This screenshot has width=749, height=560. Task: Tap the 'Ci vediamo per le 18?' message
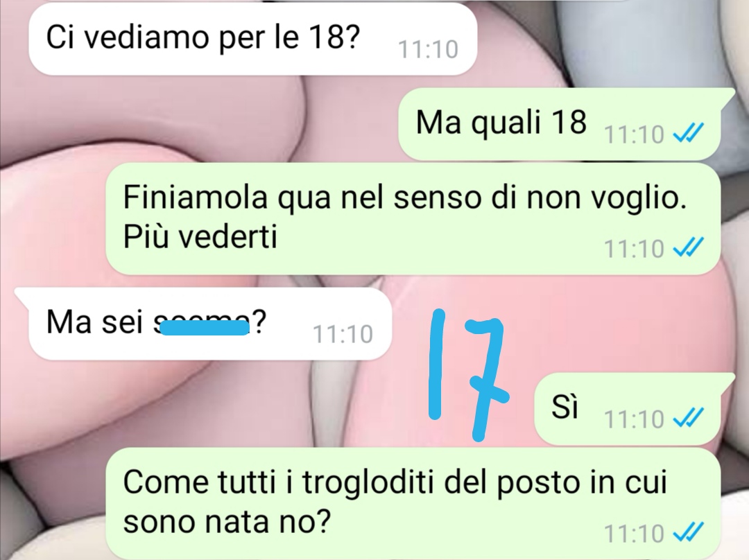(x=252, y=39)
